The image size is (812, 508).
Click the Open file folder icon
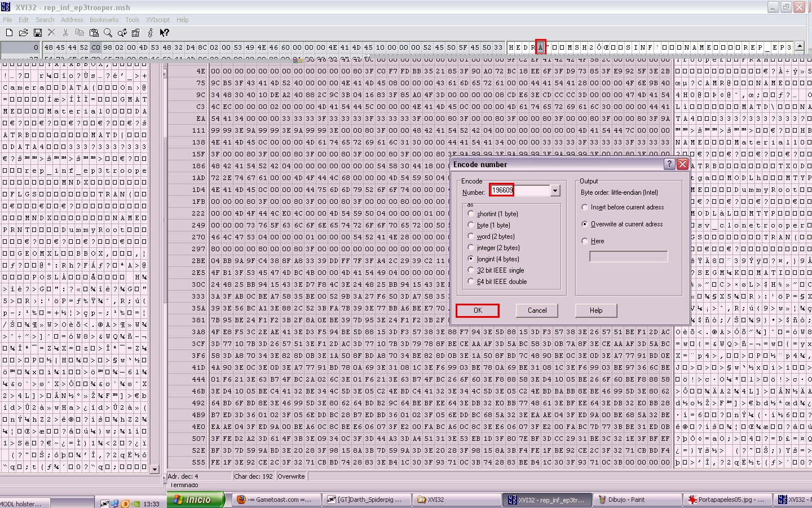pos(23,33)
